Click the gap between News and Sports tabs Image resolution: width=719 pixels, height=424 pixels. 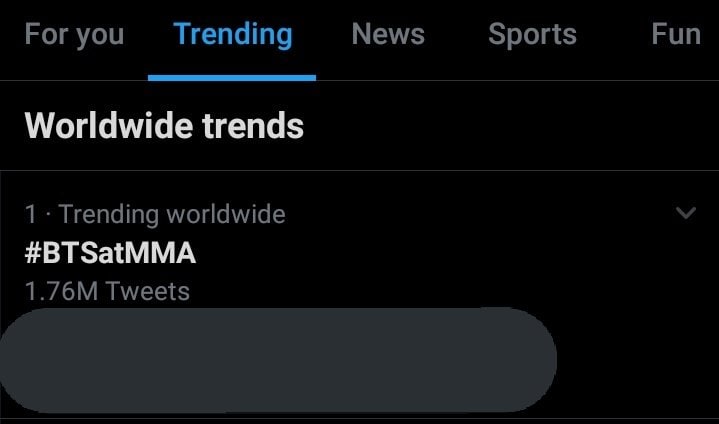click(456, 35)
